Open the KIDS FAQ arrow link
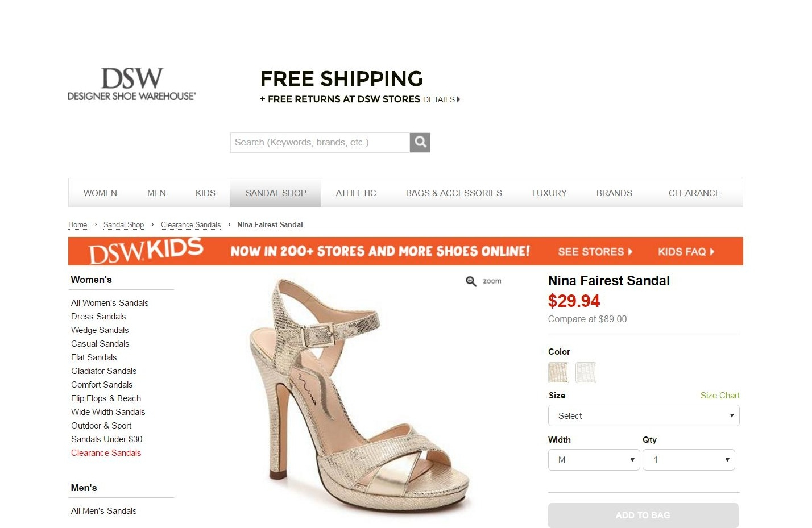The height and width of the screenshot is (528, 812). click(686, 252)
